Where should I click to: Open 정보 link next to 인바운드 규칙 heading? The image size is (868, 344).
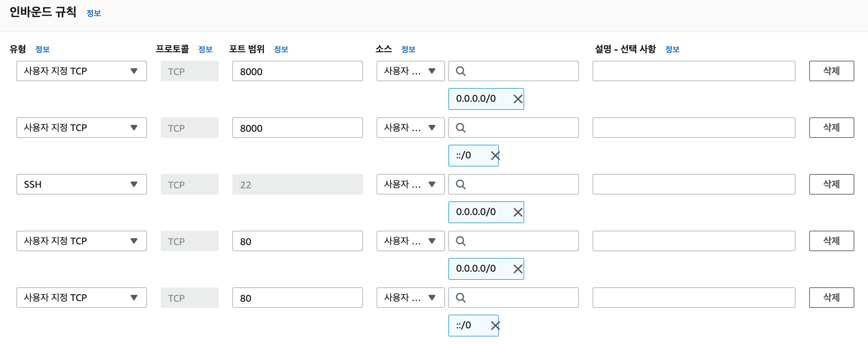(x=94, y=13)
